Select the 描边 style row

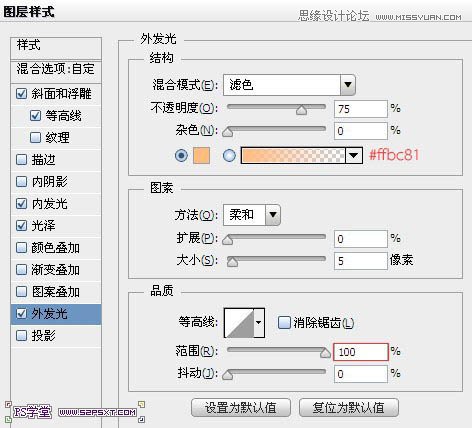point(56,160)
